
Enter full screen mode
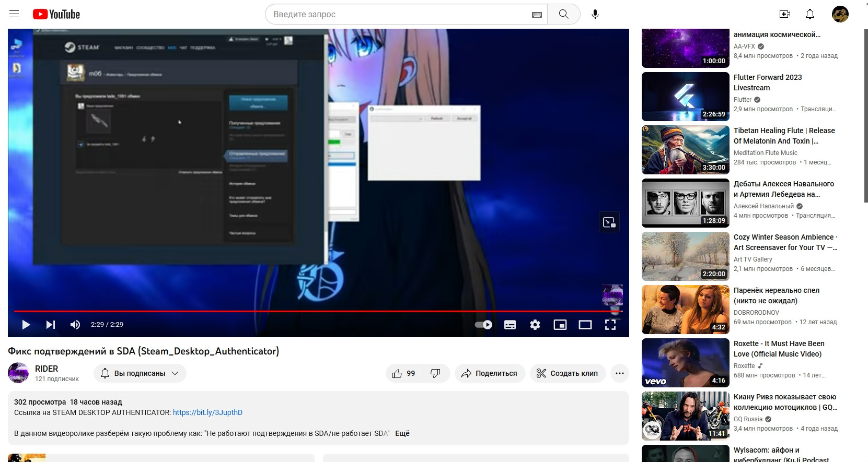[x=610, y=325]
